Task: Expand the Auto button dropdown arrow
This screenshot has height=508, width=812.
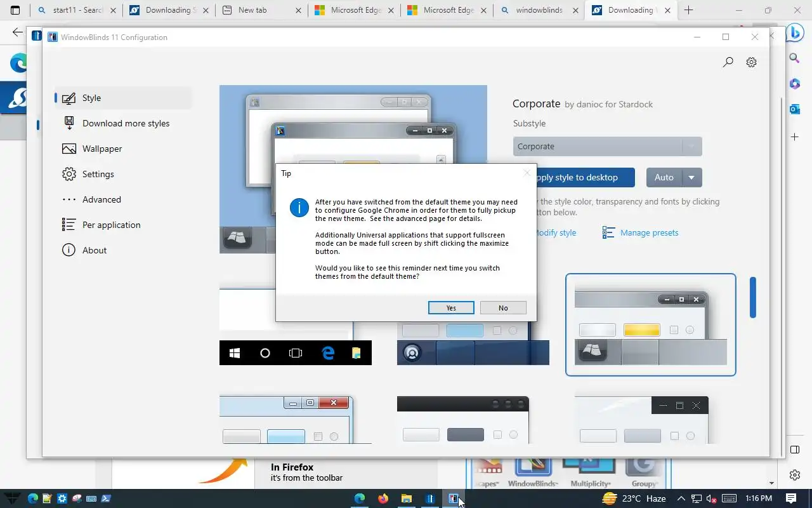Action: coord(691,178)
